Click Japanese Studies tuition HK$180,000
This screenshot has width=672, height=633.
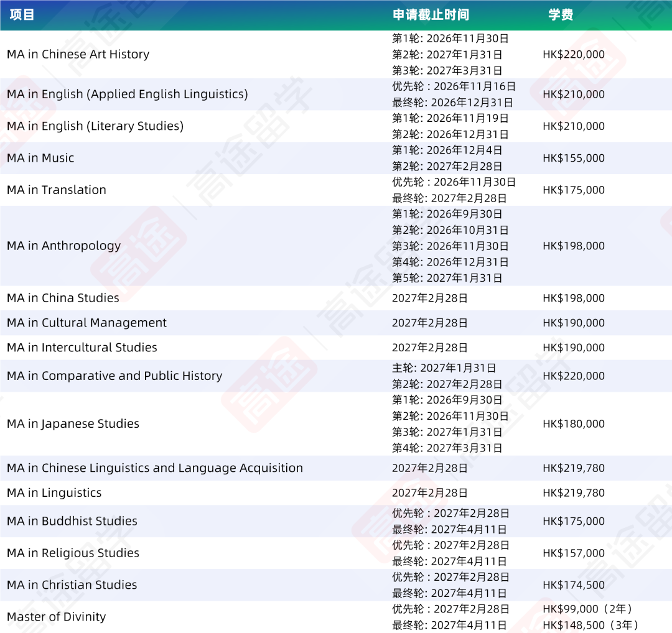click(574, 424)
